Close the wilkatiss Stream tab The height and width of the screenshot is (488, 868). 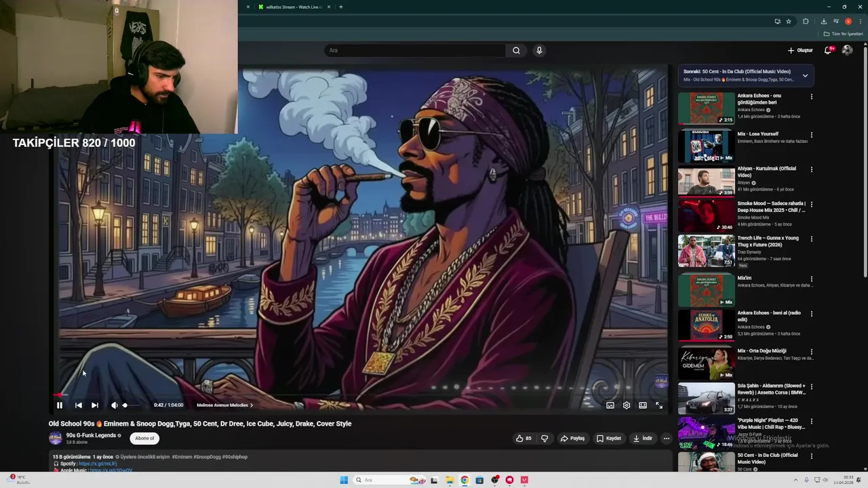click(329, 7)
